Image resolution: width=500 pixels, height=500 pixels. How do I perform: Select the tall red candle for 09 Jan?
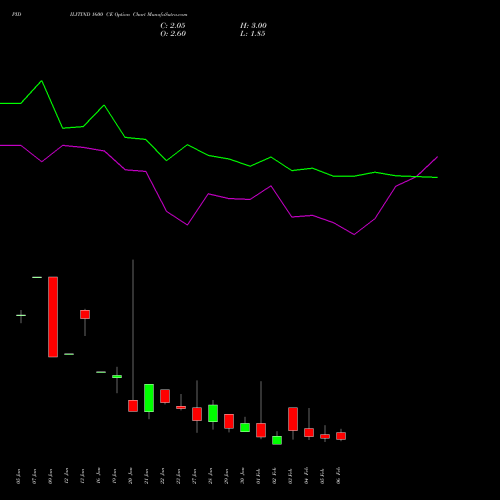click(53, 317)
